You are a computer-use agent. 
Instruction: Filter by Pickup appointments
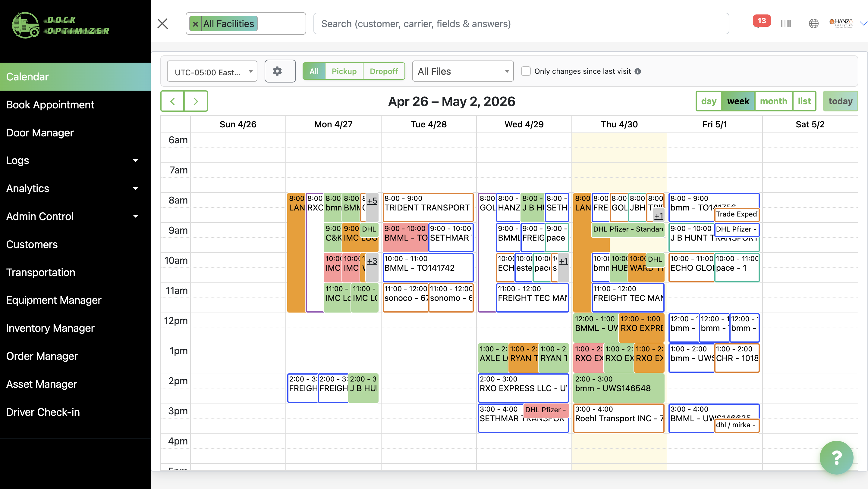pos(344,71)
